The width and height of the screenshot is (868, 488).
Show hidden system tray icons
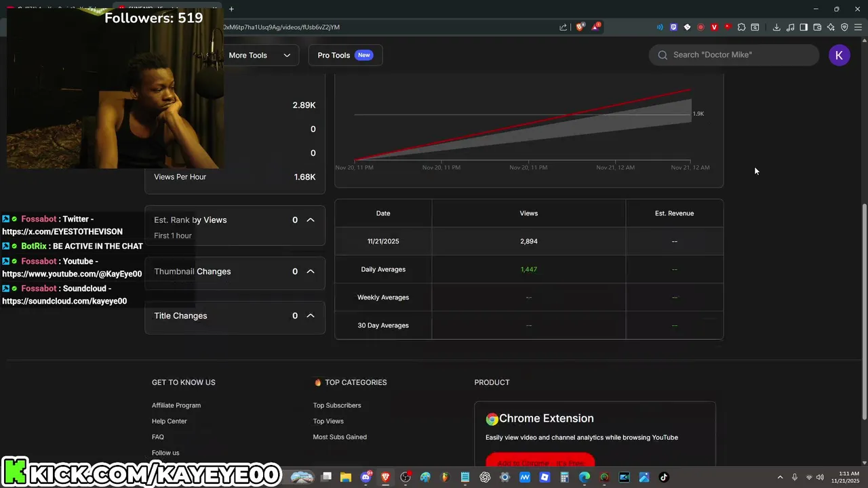pyautogui.click(x=780, y=477)
